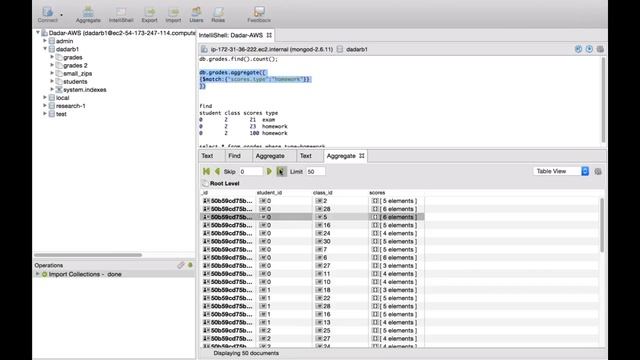The image size is (640, 360).
Task: Click the clear operations eraser icon
Action: 181,265
